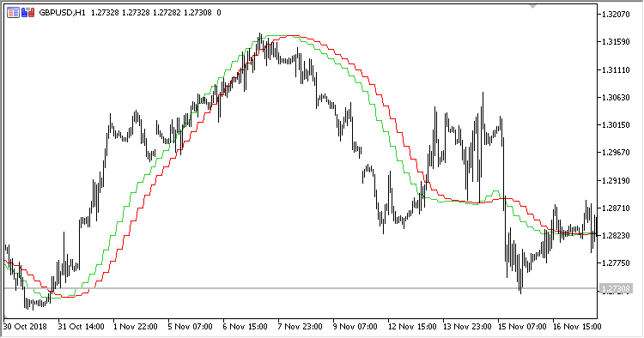644x338 pixels.
Task: Click the 16 Nov 15:00 time label
Action: click(577, 327)
